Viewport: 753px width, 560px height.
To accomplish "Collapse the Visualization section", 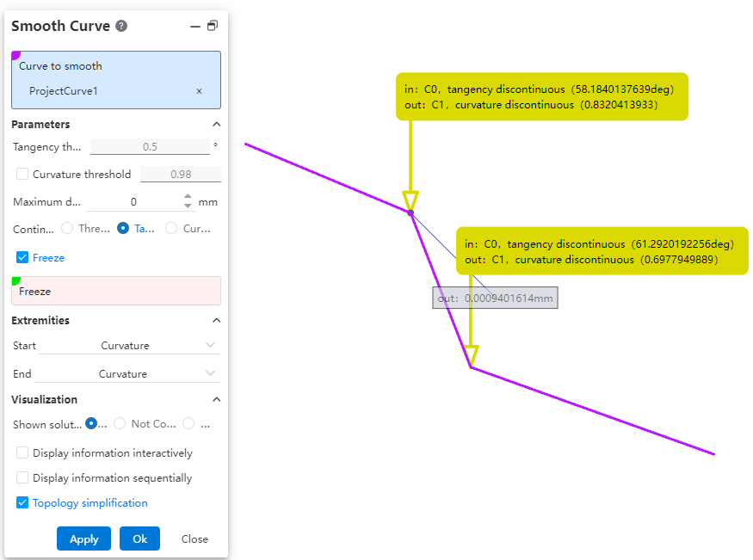I will tap(216, 400).
